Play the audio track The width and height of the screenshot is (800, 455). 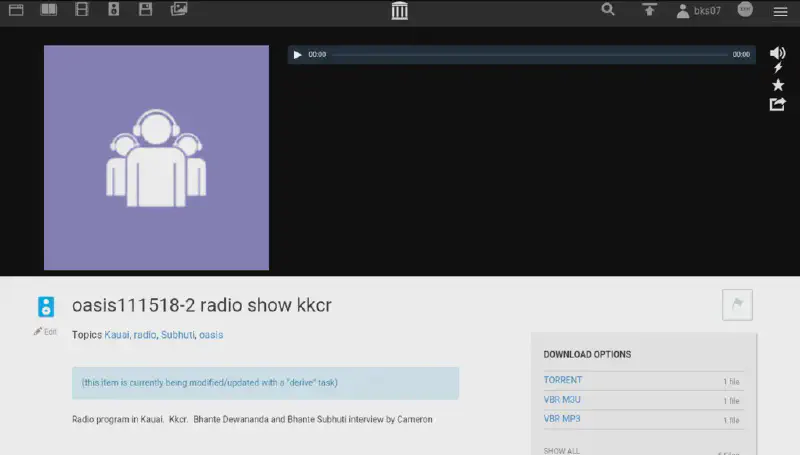point(297,55)
